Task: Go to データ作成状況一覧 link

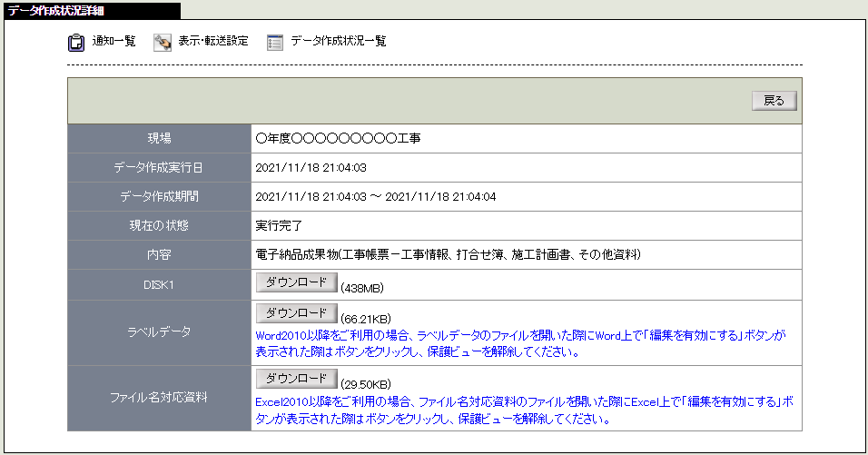Action: point(339,41)
